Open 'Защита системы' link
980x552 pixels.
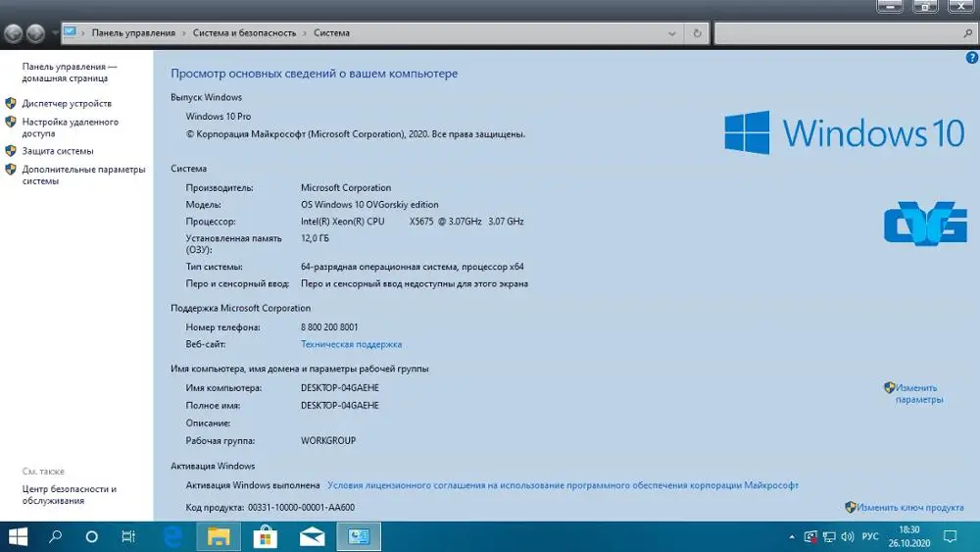[58, 151]
